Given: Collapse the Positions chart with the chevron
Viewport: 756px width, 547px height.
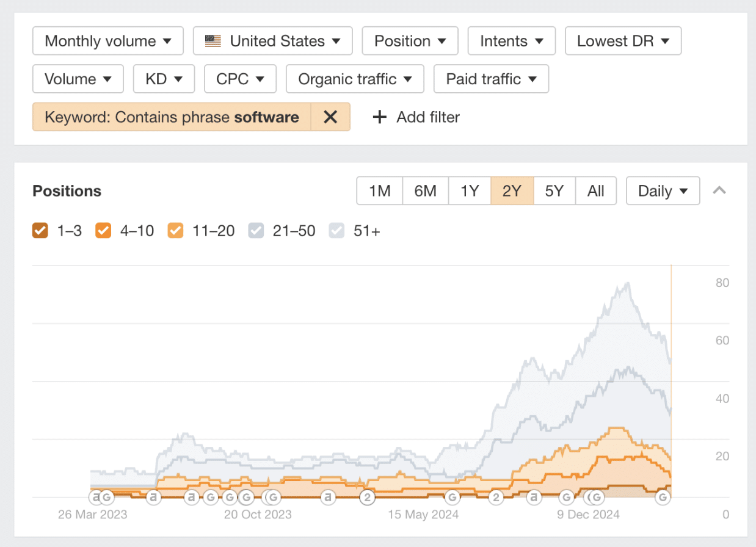Looking at the screenshot, I should coord(719,191).
